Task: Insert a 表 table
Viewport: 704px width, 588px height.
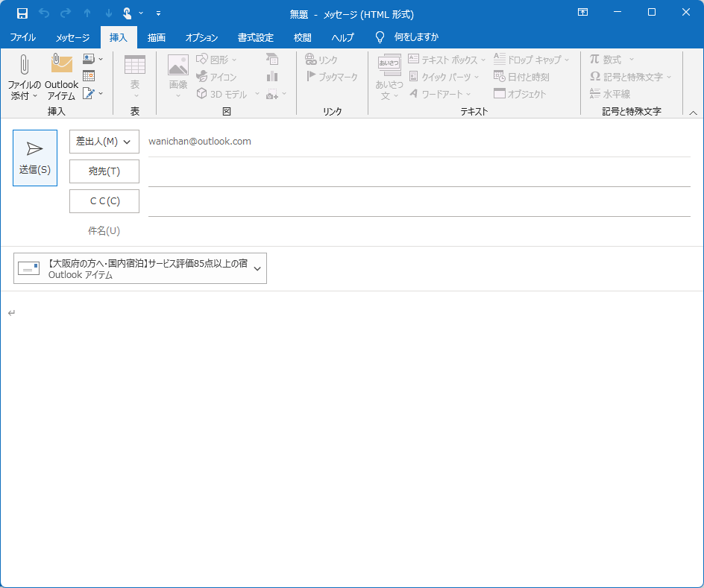Action: pyautogui.click(x=135, y=78)
